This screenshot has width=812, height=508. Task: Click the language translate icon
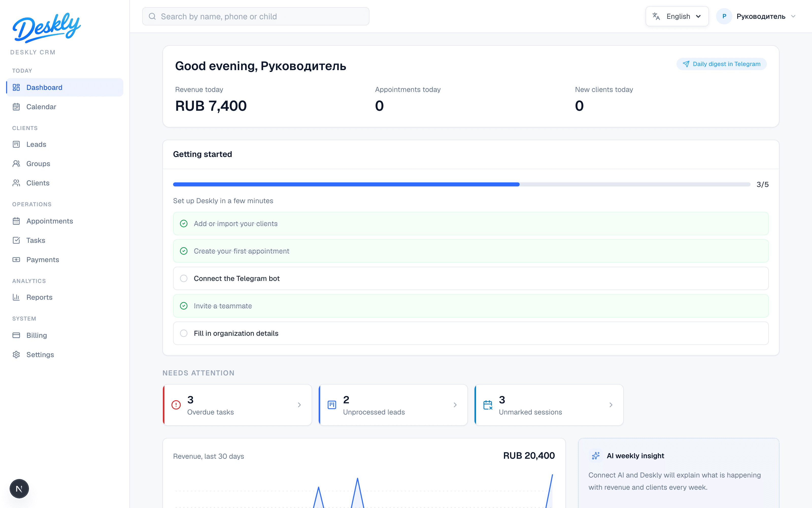pyautogui.click(x=656, y=16)
